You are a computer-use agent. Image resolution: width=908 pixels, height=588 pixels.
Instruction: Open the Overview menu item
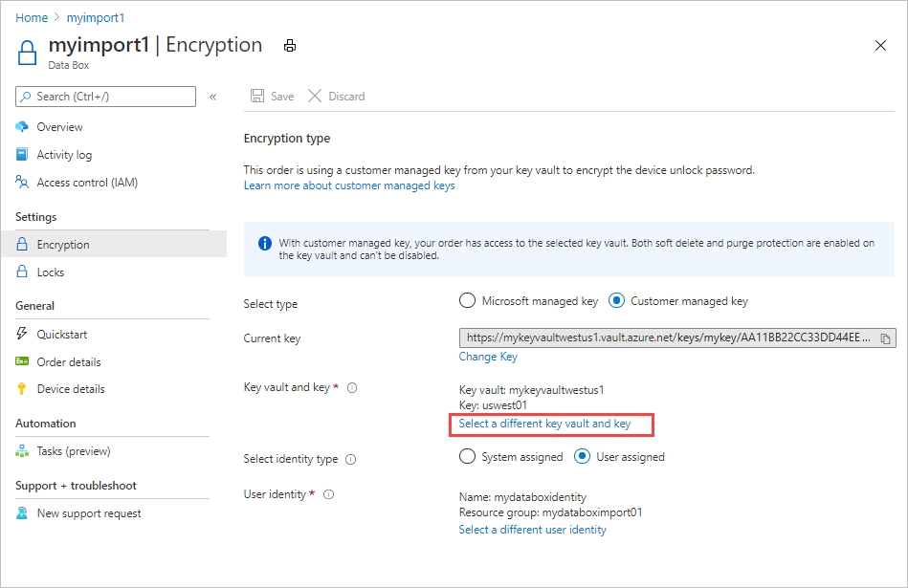pos(59,127)
